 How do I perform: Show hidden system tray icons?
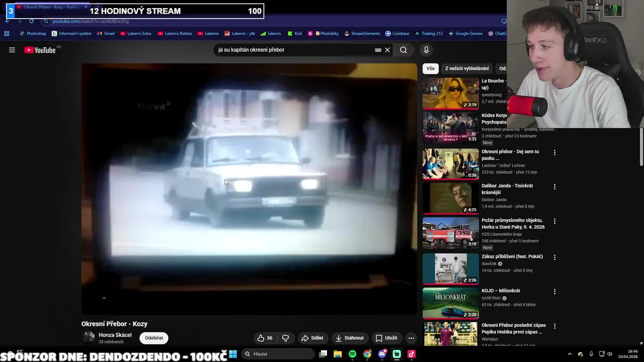[x=570, y=354]
